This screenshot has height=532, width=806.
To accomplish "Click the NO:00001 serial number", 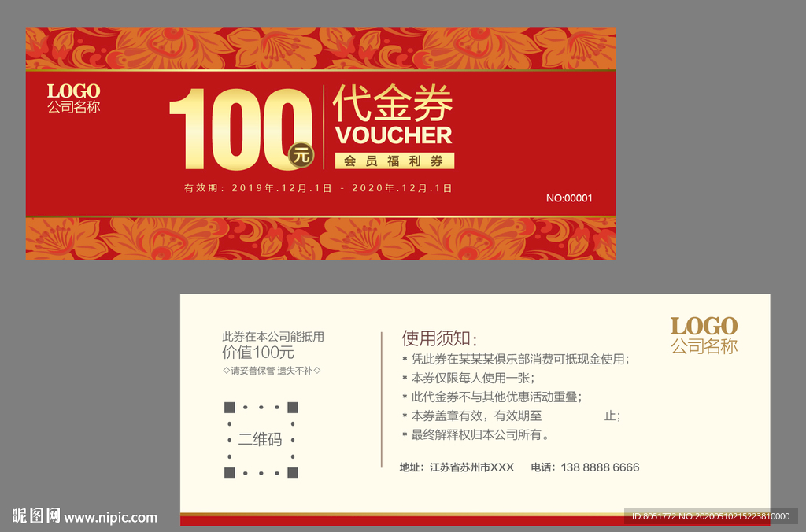I will [x=569, y=198].
